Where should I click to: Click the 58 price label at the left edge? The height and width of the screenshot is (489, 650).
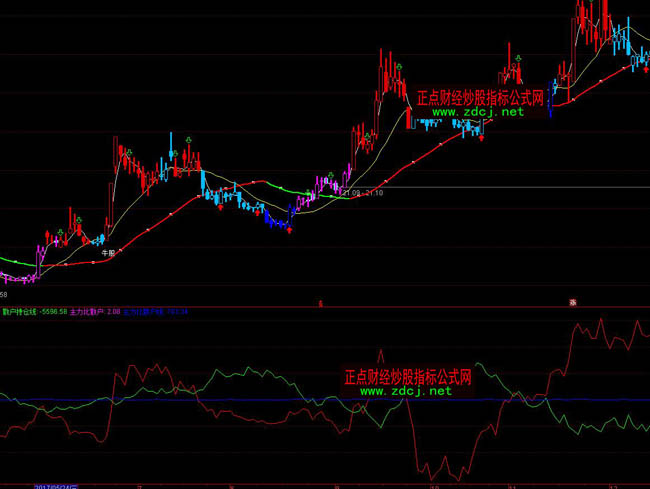point(4,295)
